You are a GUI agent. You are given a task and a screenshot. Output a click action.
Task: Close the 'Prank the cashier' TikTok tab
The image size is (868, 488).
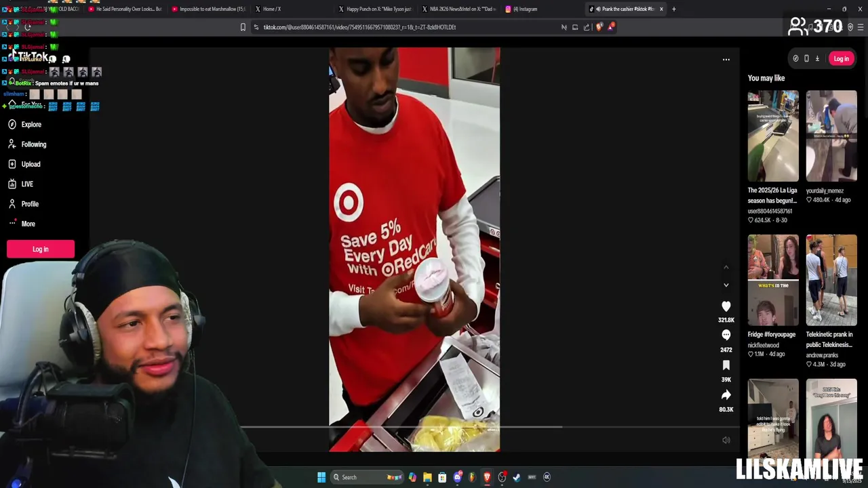[x=661, y=9]
